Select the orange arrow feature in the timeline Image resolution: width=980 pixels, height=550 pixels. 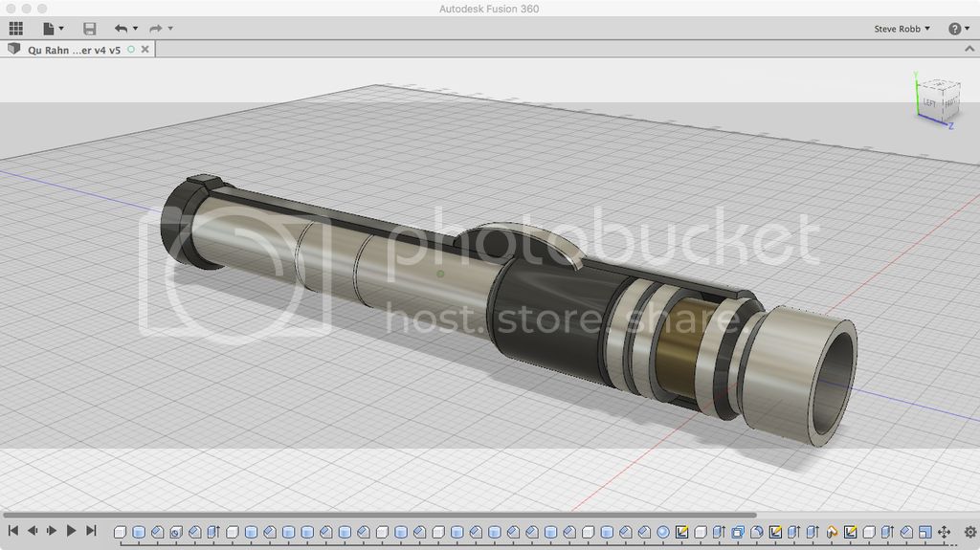832,532
